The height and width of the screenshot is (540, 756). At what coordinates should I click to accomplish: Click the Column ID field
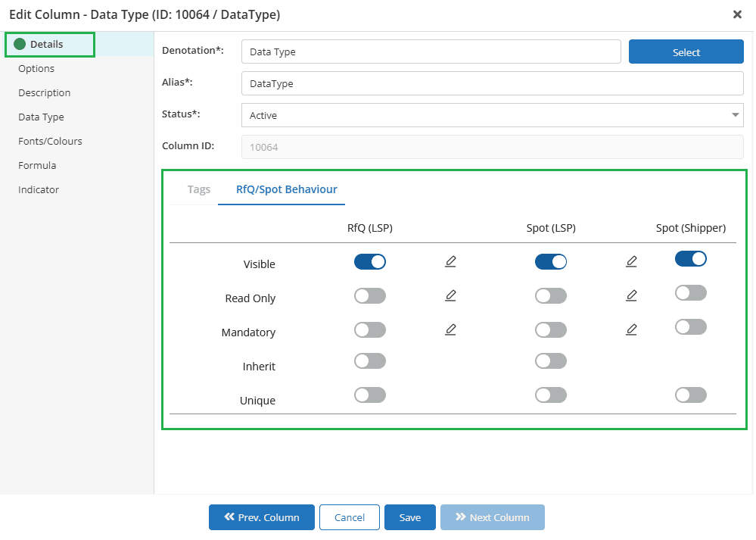(x=492, y=147)
